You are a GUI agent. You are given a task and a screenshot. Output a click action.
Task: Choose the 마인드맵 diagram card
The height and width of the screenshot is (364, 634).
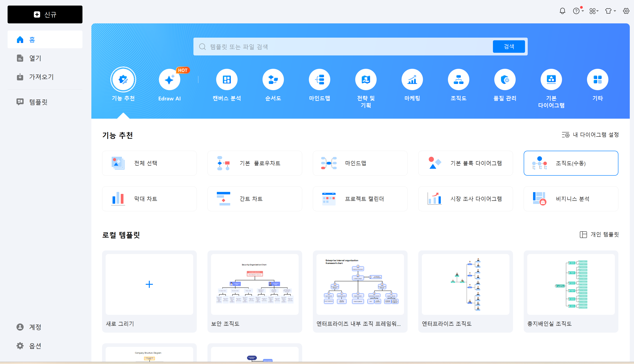360,163
